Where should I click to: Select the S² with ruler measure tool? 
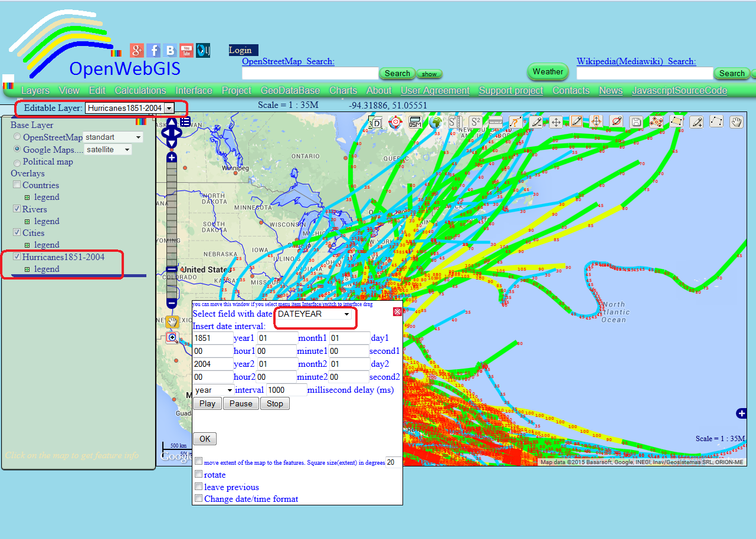tap(455, 122)
